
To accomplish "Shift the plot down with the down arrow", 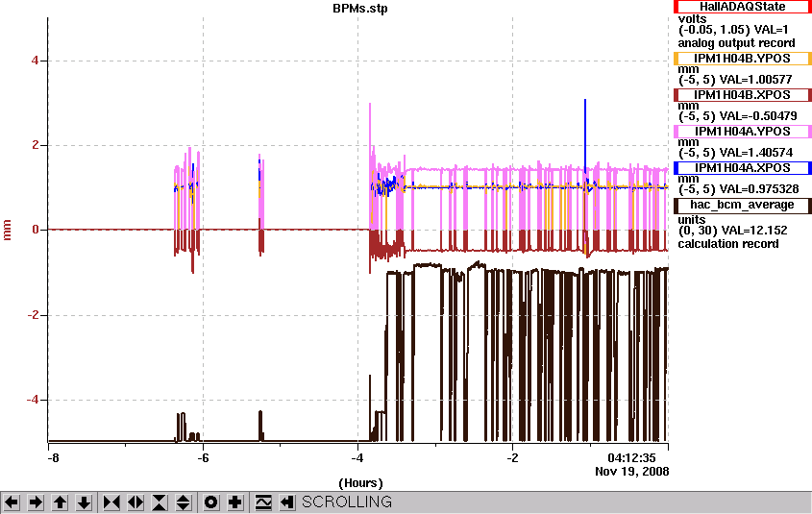I will (85, 502).
